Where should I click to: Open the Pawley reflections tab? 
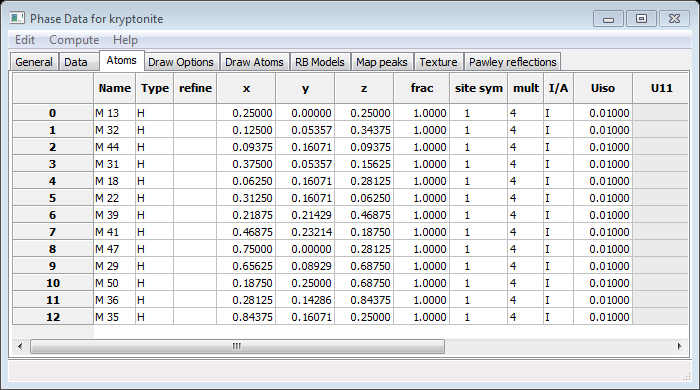coord(512,62)
